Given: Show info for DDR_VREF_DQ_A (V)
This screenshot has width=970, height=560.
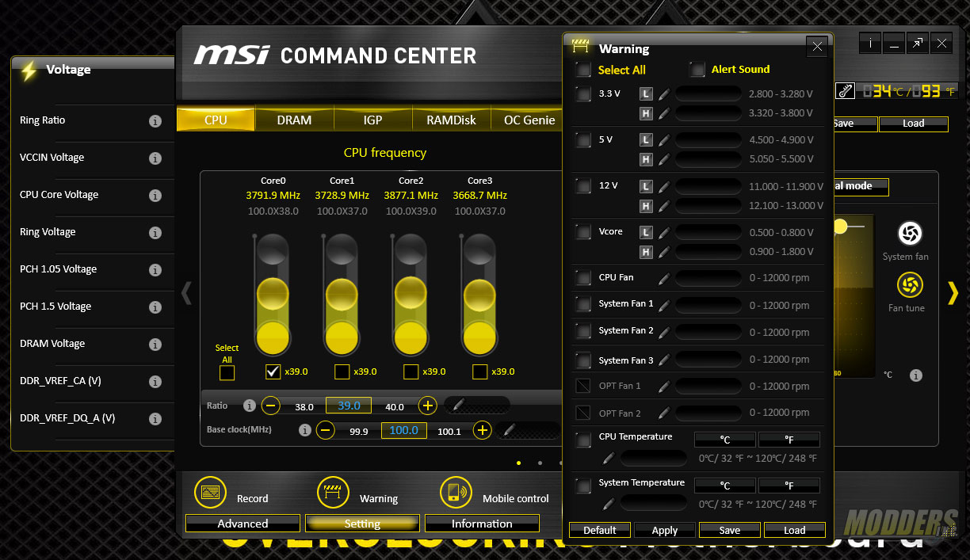Looking at the screenshot, I should 155,419.
